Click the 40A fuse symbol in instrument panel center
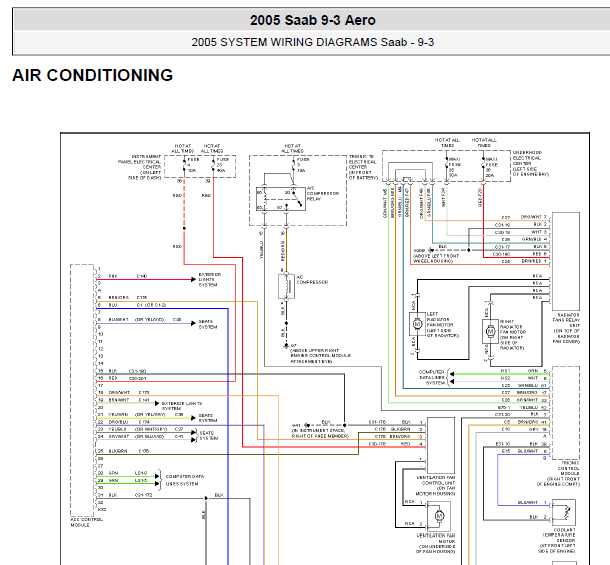610x565 pixels. [213, 165]
